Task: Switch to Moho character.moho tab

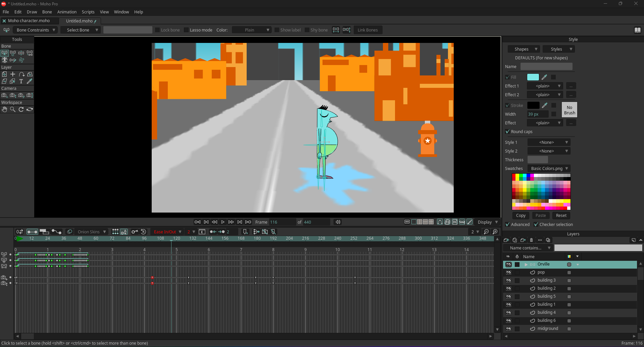Action: 29,21
